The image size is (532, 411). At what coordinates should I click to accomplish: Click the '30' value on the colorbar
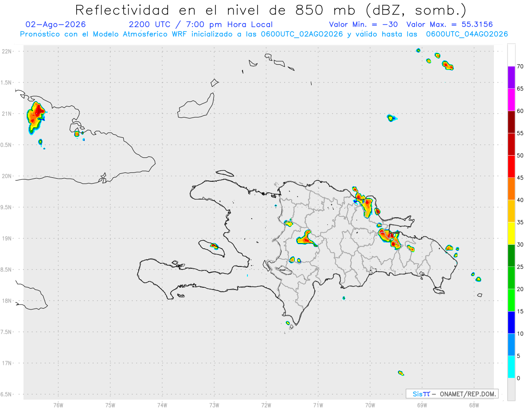point(520,244)
